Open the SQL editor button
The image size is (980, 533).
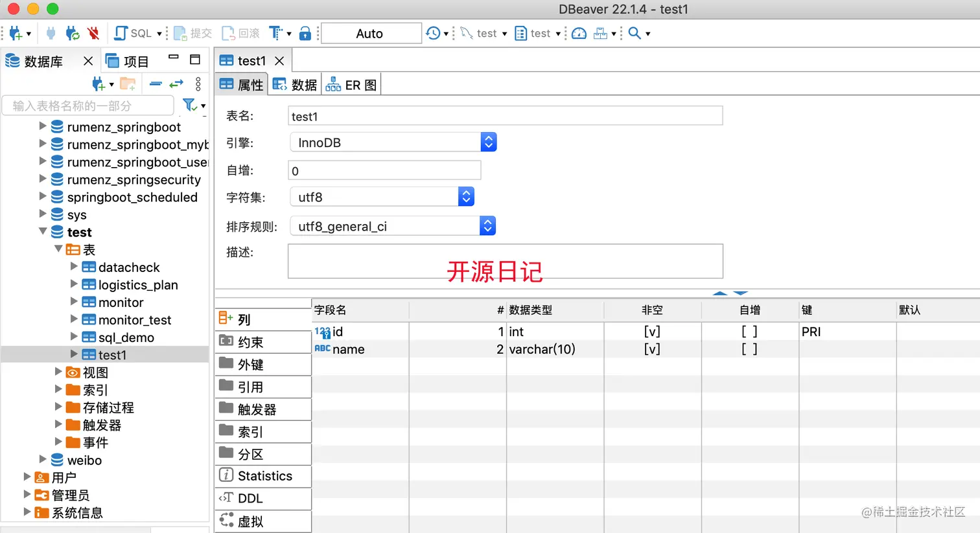click(x=134, y=33)
